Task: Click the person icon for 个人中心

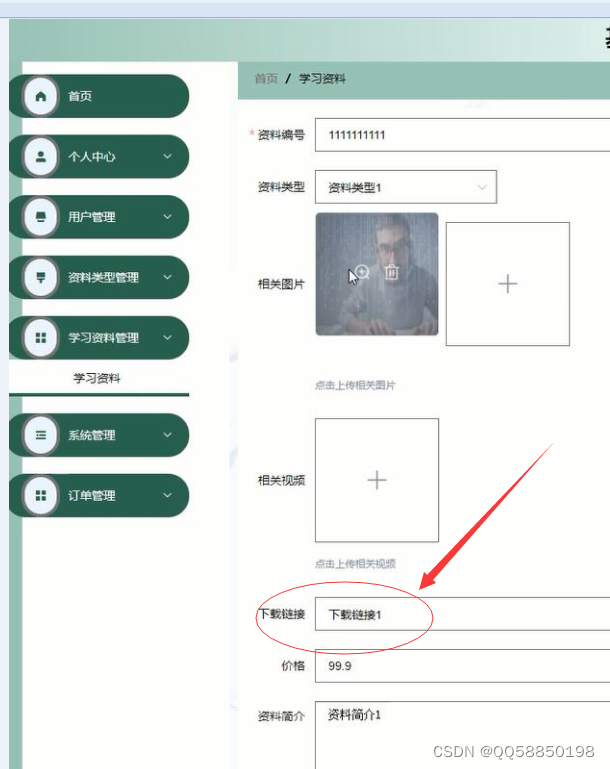Action: tap(41, 156)
